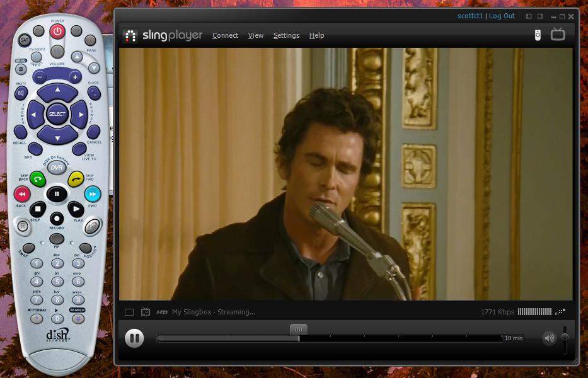588x378 pixels.
Task: Click number 7 on the remote keypad
Action: pyautogui.click(x=37, y=300)
